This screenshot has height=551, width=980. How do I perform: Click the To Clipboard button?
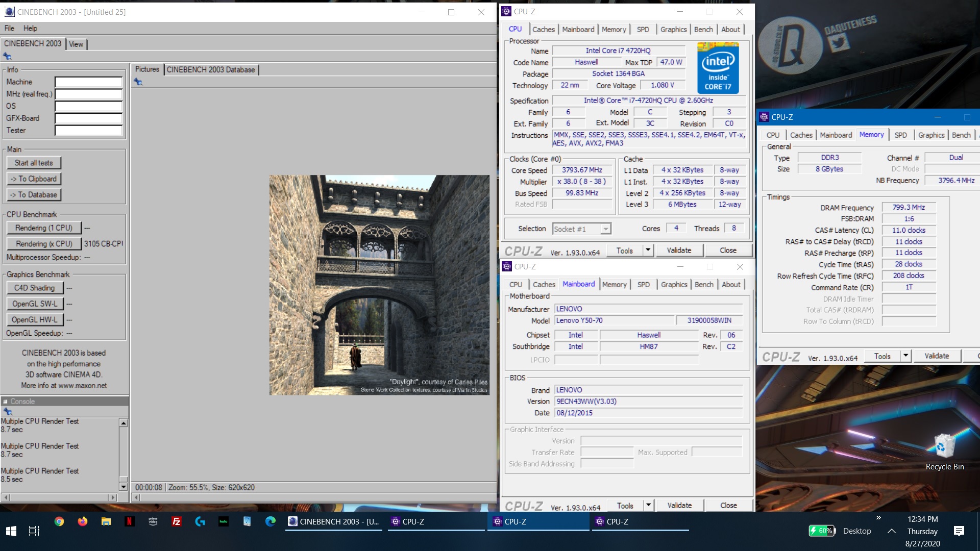[34, 179]
